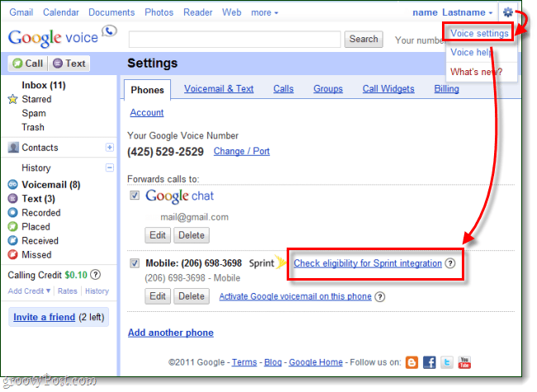Switch to the Billing tab
The height and width of the screenshot is (392, 537).
(446, 89)
